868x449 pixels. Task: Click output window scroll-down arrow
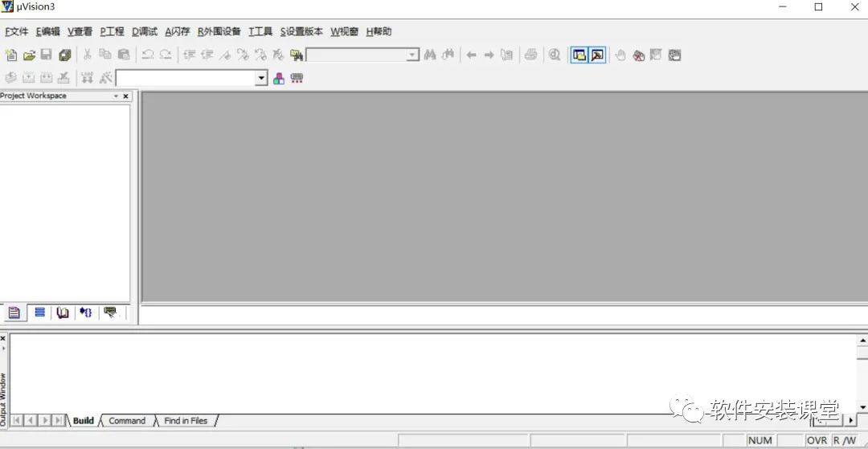click(862, 407)
